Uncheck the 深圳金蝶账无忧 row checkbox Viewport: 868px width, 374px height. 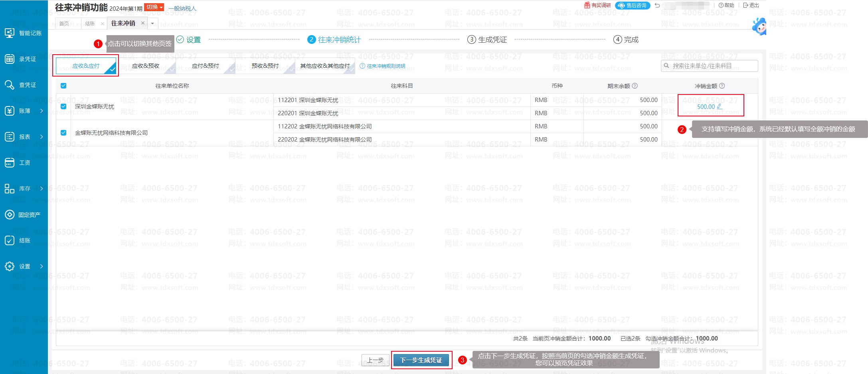point(63,106)
